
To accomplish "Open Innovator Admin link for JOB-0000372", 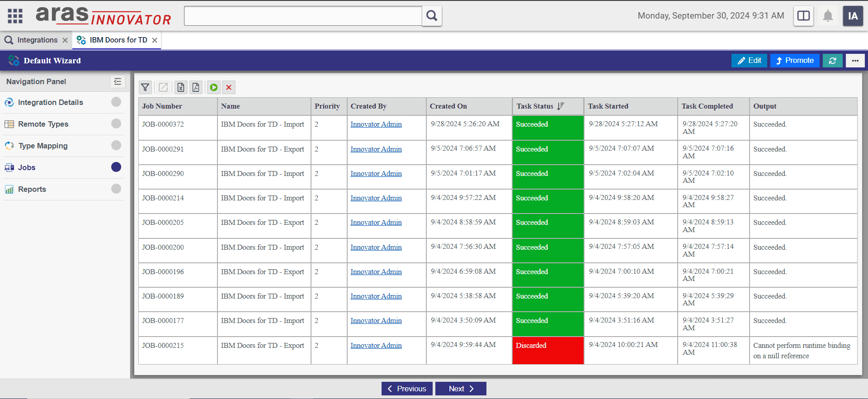I will pos(376,124).
